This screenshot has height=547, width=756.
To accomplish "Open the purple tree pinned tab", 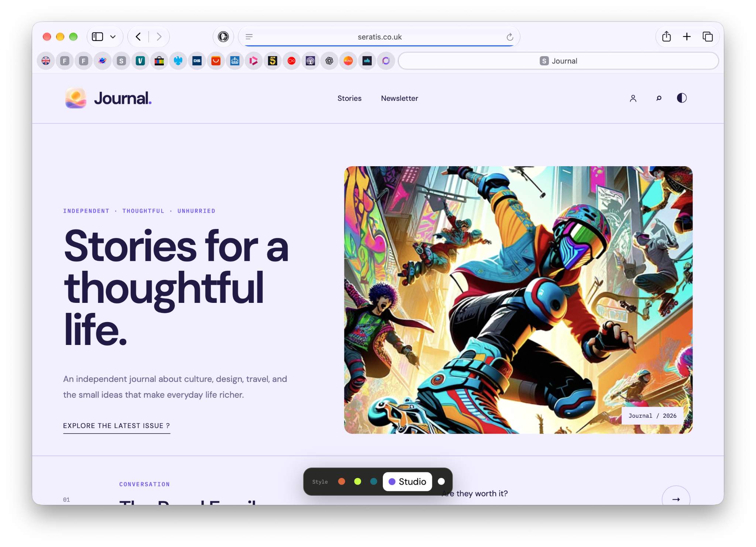I will point(310,61).
